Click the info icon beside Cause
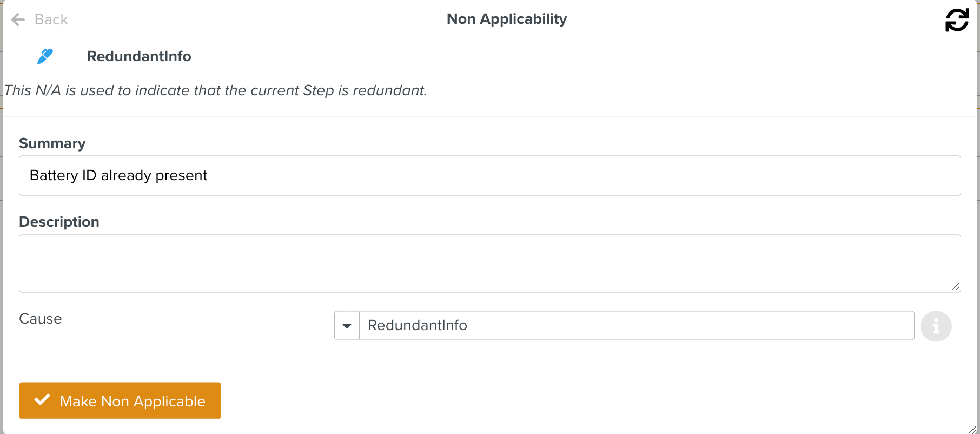Viewport: 980px width, 434px height. (936, 326)
